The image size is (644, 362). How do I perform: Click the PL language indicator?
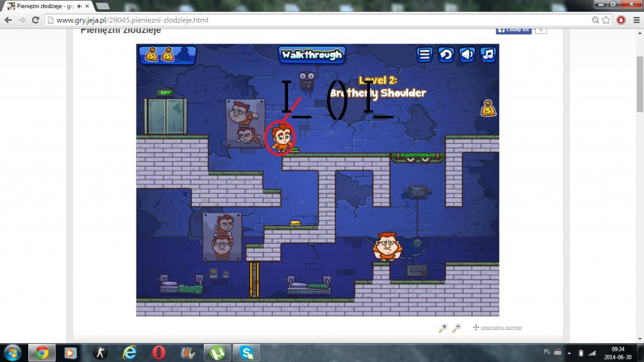[547, 352]
